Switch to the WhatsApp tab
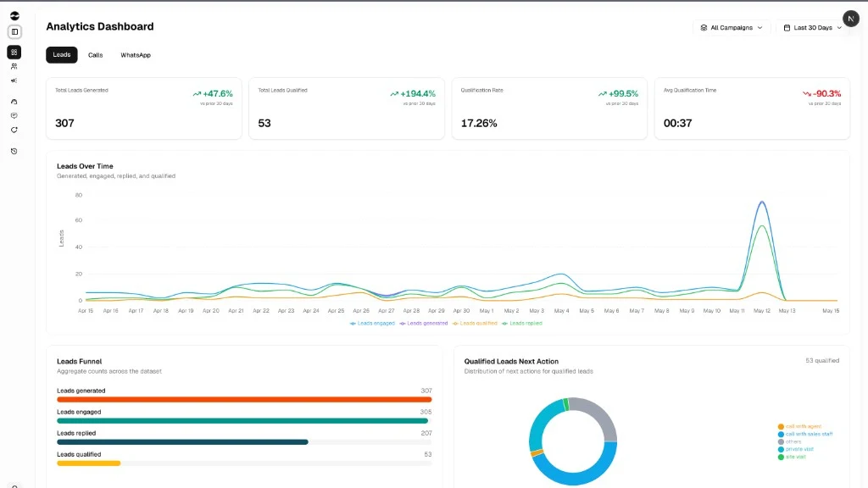Viewport: 868px width, 488px height. [x=136, y=55]
